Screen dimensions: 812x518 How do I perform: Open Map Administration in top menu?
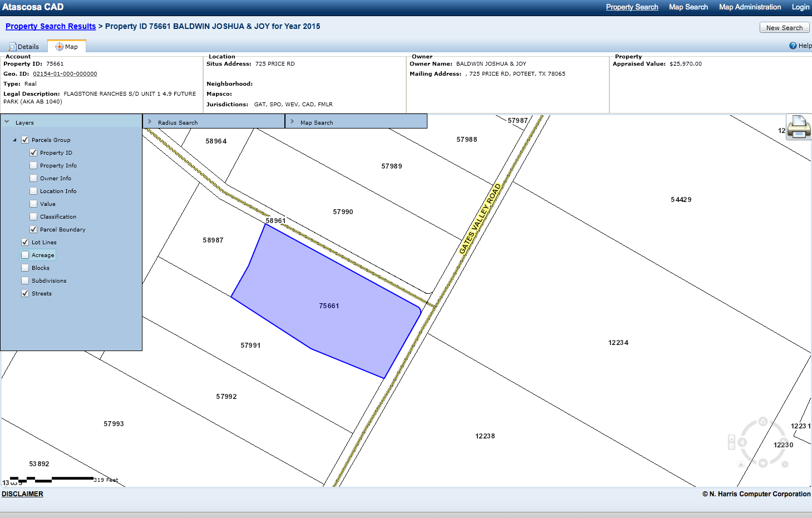coord(750,7)
